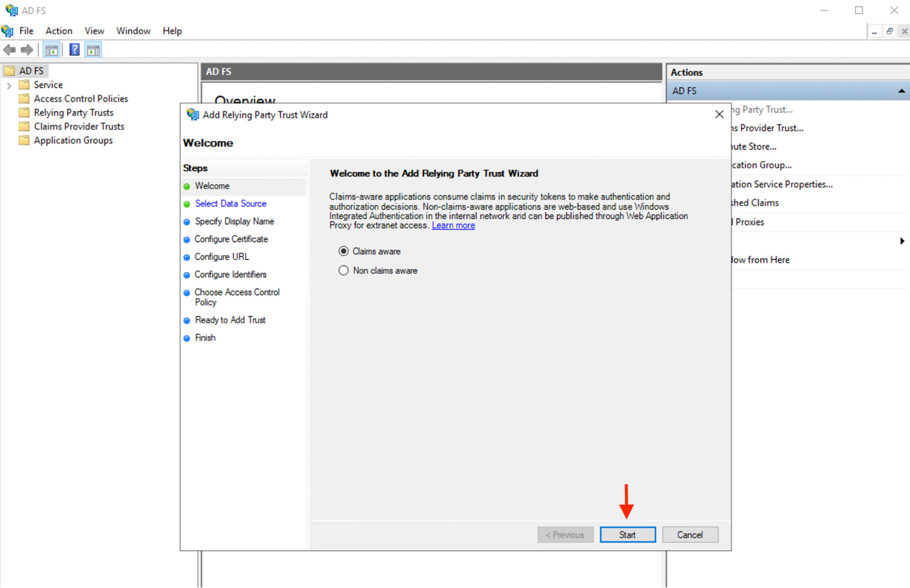Expand the Service node in the tree
Image resolution: width=910 pixels, height=588 pixels.
coord(9,85)
